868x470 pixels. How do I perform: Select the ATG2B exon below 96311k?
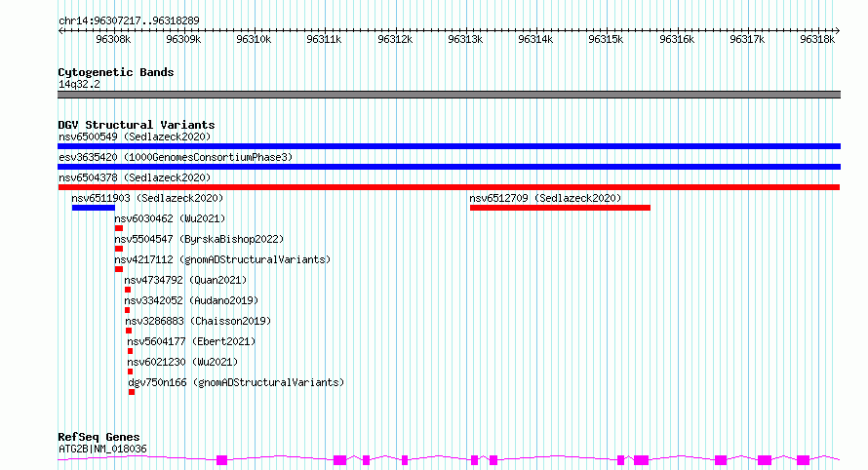(x=340, y=460)
